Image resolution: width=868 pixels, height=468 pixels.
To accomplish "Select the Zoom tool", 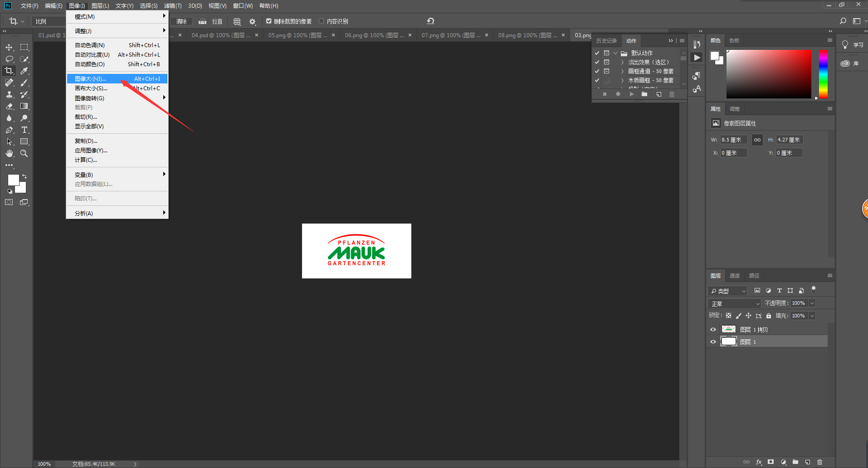I will (x=24, y=153).
